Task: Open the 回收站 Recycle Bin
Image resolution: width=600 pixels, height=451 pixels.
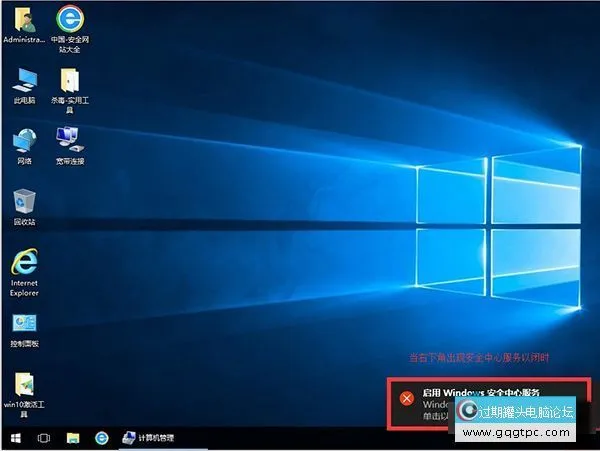Action: (24, 201)
